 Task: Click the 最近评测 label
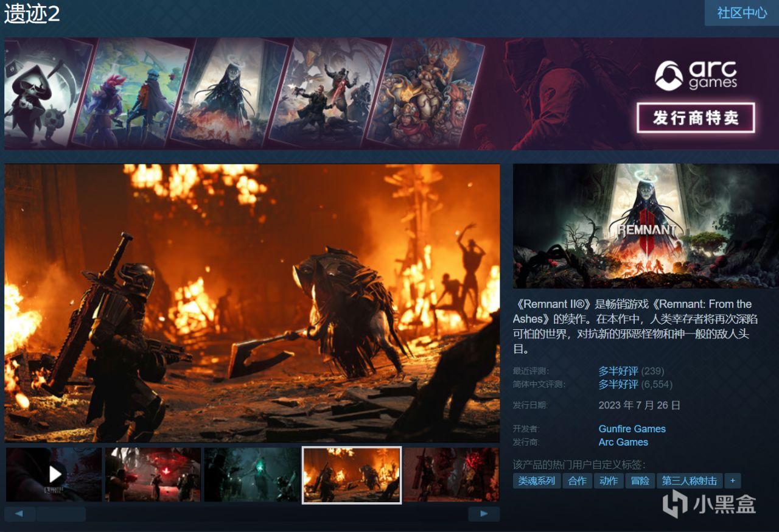tap(531, 371)
